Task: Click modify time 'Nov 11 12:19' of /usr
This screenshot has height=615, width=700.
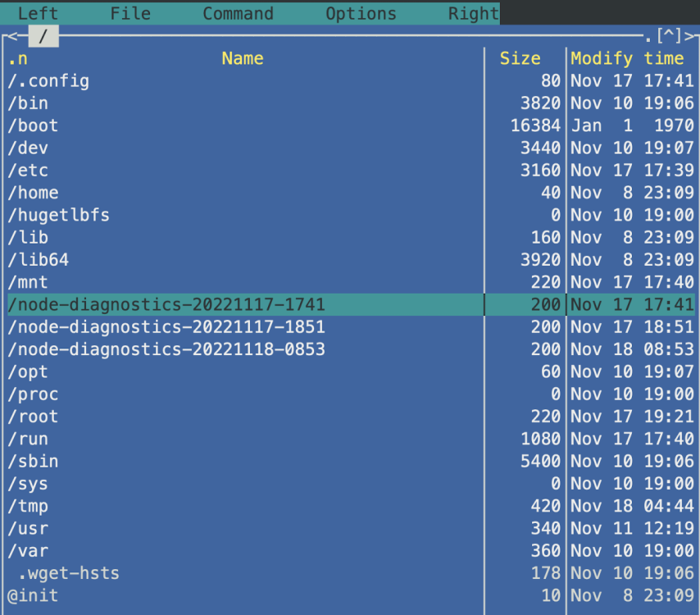Action: [x=633, y=528]
